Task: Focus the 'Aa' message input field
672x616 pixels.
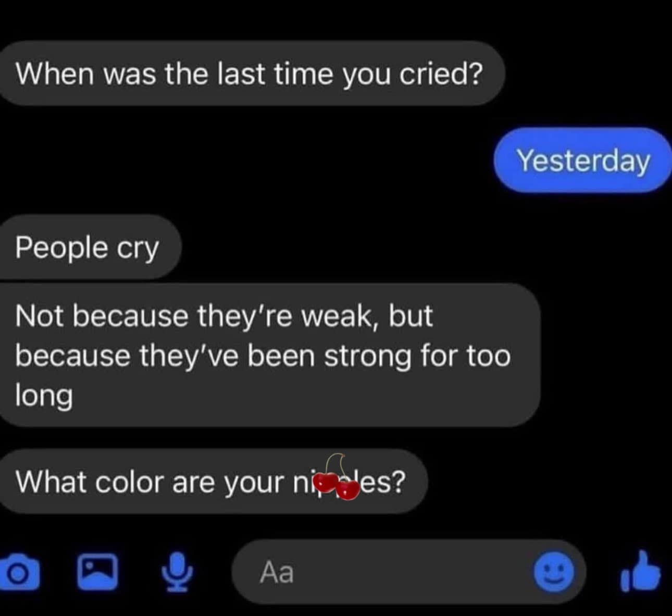Action: tap(409, 572)
